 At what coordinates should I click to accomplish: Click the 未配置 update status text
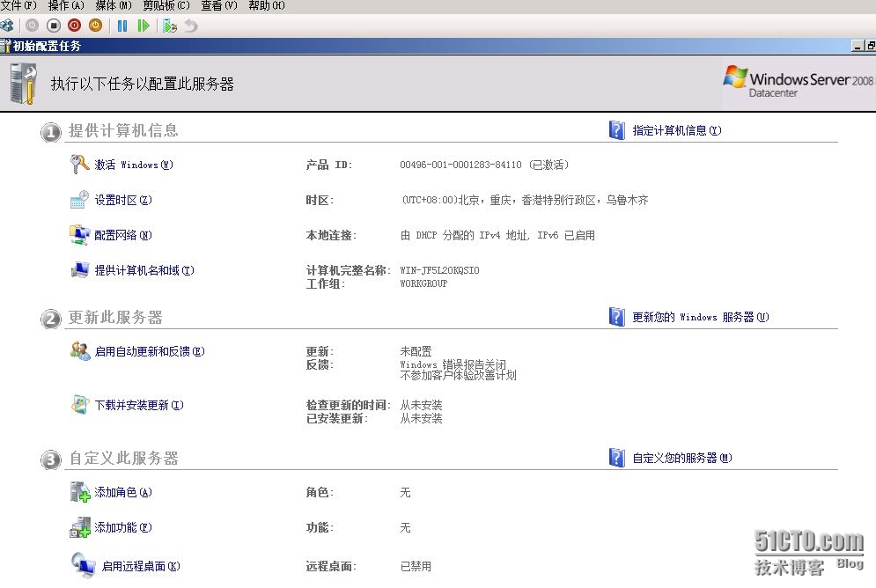coord(416,351)
